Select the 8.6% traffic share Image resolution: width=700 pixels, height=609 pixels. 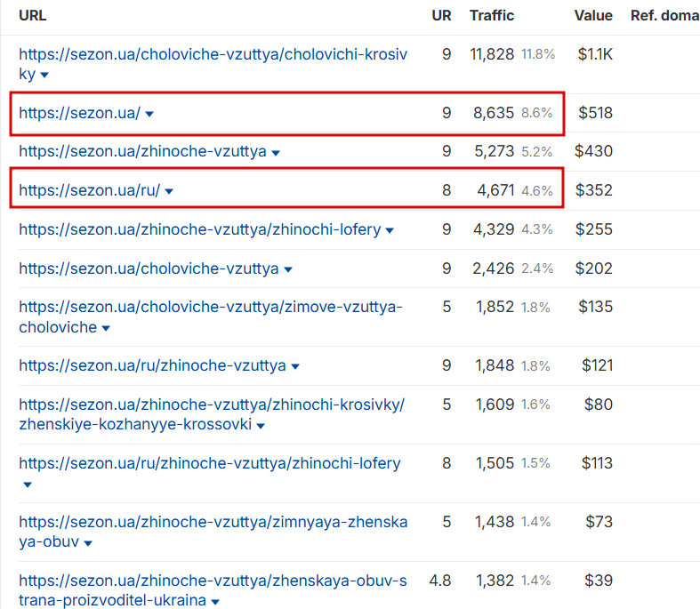click(x=537, y=113)
